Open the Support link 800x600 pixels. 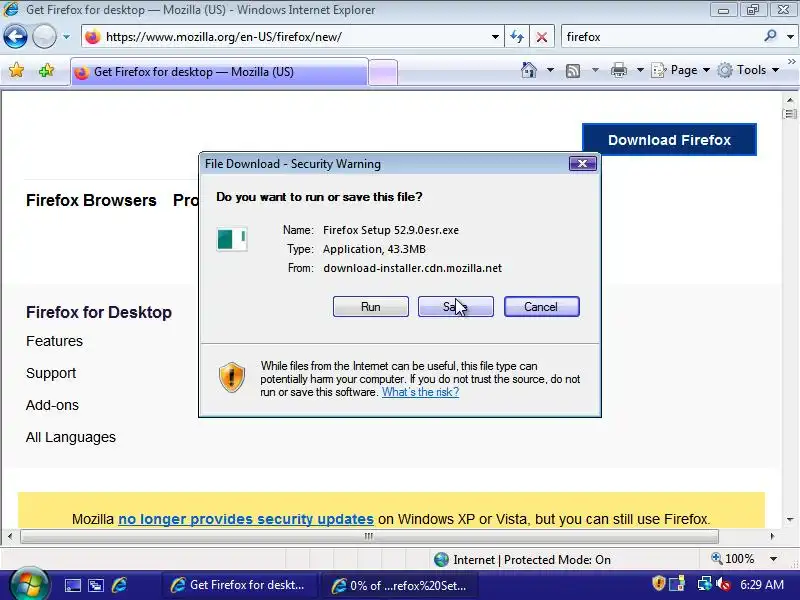click(51, 373)
